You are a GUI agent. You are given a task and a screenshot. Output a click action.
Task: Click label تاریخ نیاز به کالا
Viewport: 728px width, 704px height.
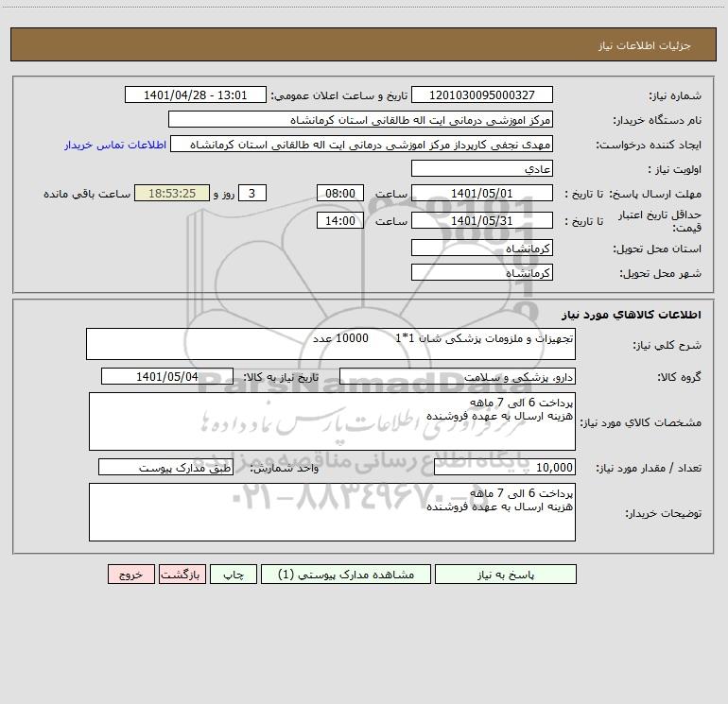pos(281,377)
